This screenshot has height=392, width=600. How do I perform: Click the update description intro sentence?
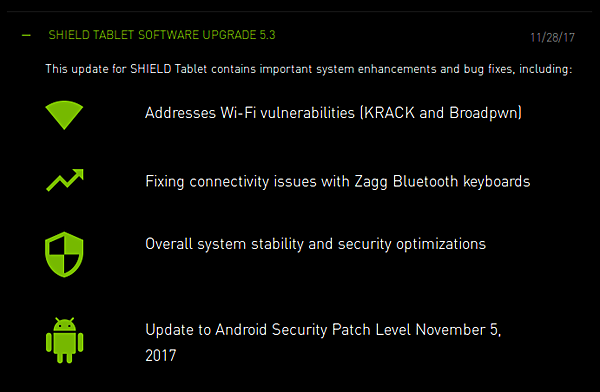tap(309, 69)
